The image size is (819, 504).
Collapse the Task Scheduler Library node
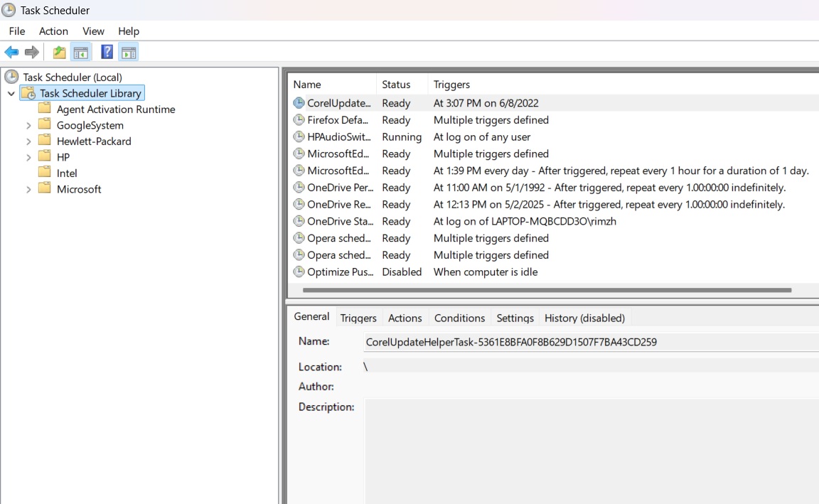(11, 93)
